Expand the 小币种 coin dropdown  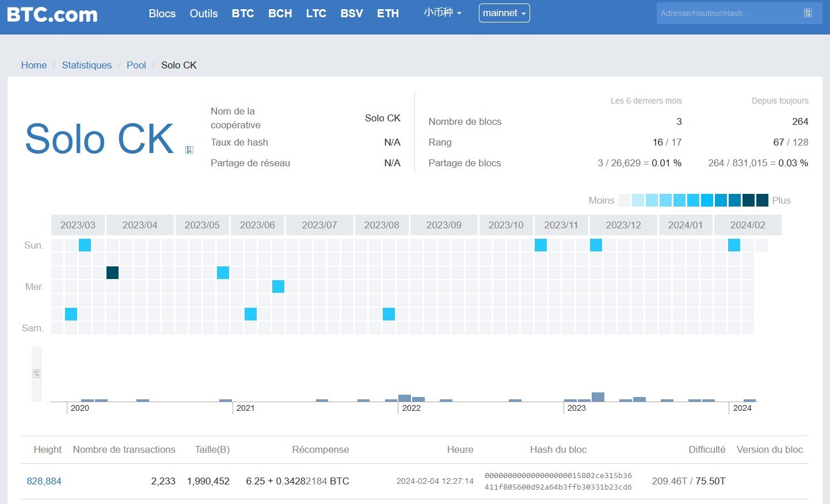click(x=443, y=13)
